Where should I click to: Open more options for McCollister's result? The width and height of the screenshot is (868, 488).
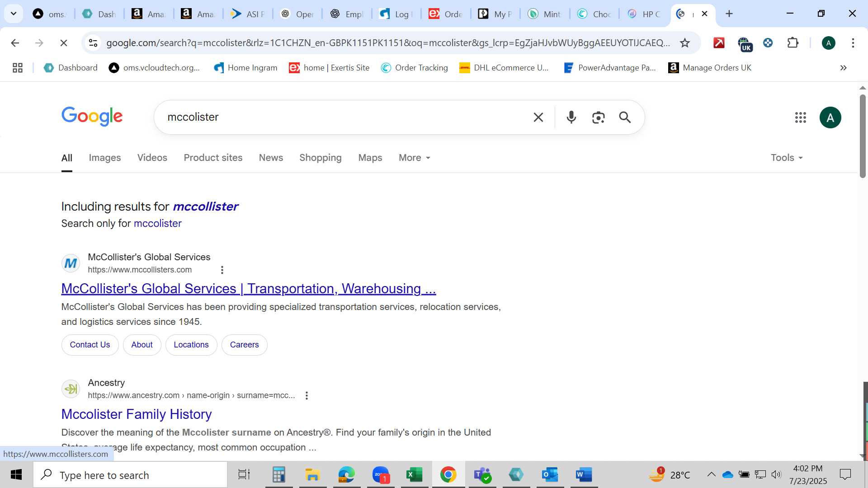(x=222, y=270)
